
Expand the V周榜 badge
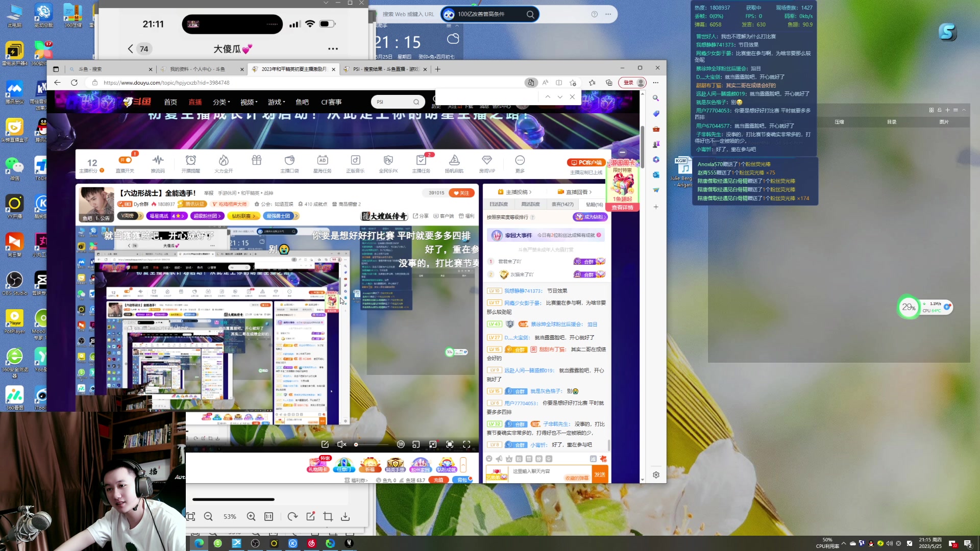130,216
